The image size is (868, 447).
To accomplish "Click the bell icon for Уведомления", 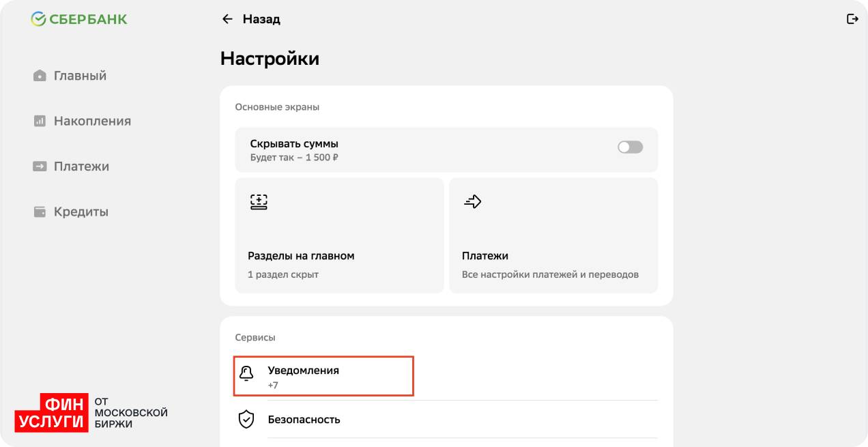I will click(246, 373).
